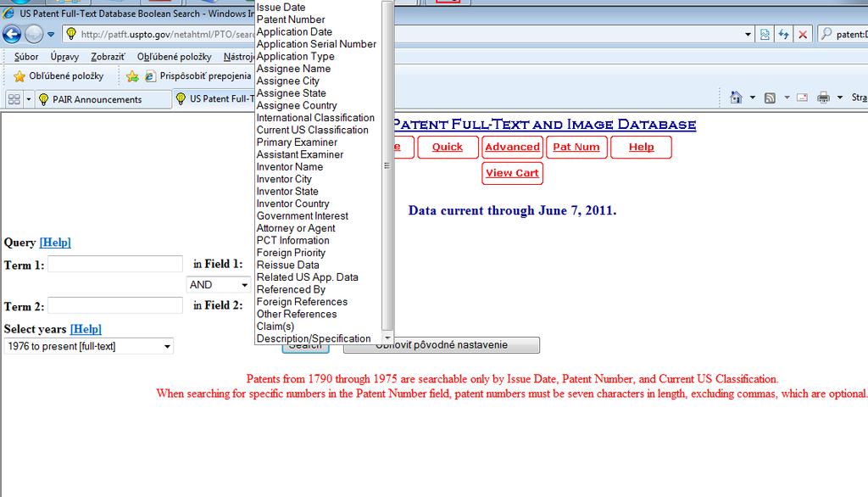Click the Quick Tabs grid icon

click(14, 99)
